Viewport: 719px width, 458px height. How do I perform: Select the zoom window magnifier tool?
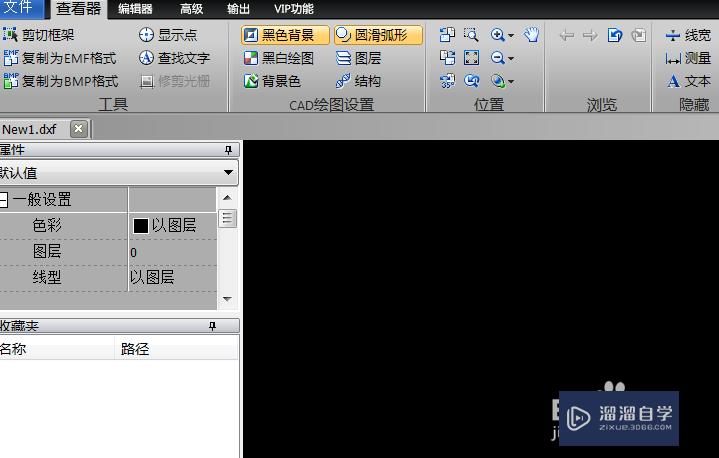click(471, 35)
